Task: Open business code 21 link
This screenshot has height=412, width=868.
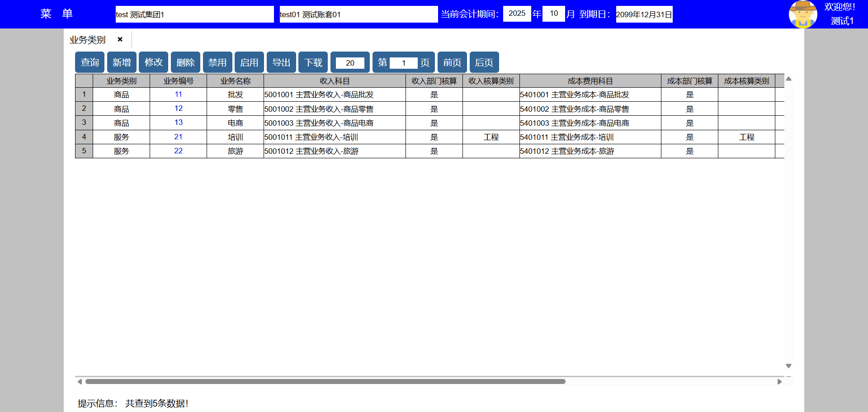Action: pyautogui.click(x=178, y=137)
